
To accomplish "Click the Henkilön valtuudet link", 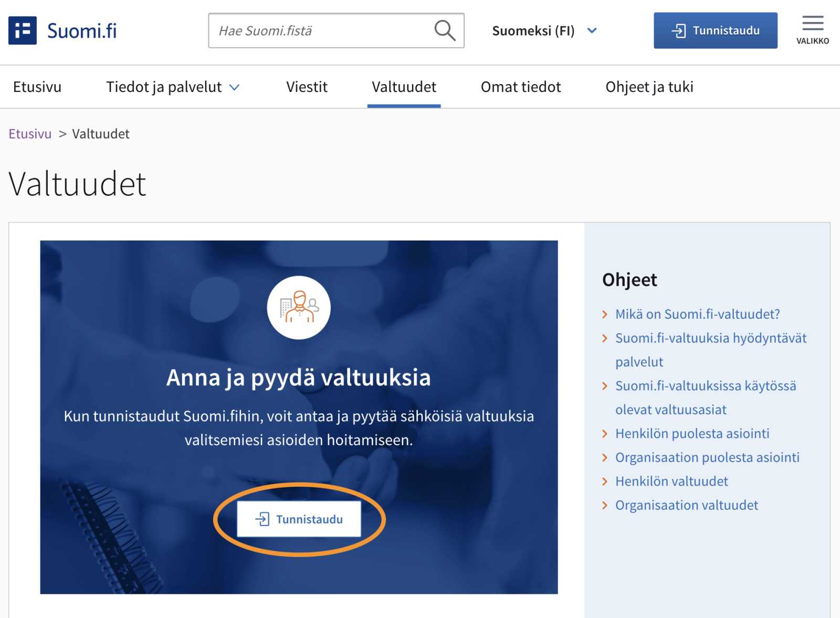I will (671, 481).
